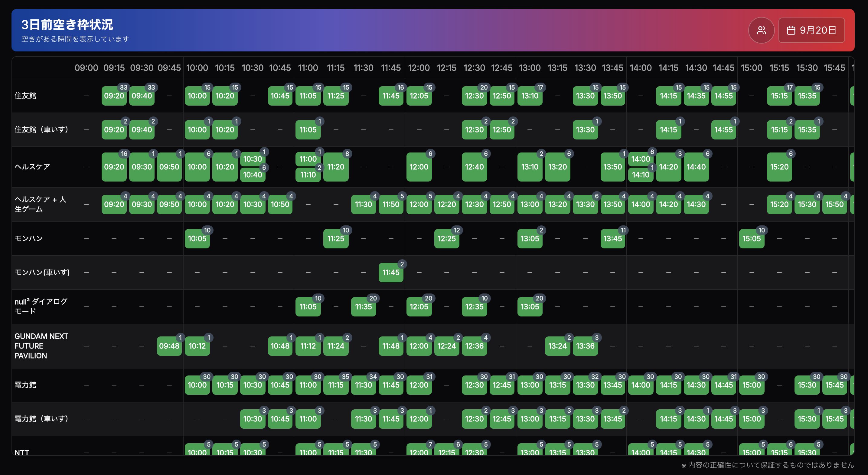Image resolution: width=868 pixels, height=475 pixels.
Task: Click 13:36 slot in GUNDAM row
Action: tap(585, 346)
